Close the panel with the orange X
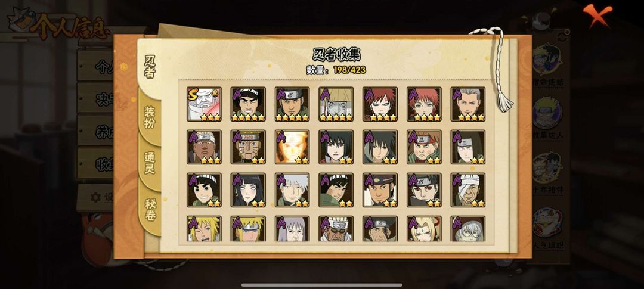The width and height of the screenshot is (644, 289). tap(597, 14)
